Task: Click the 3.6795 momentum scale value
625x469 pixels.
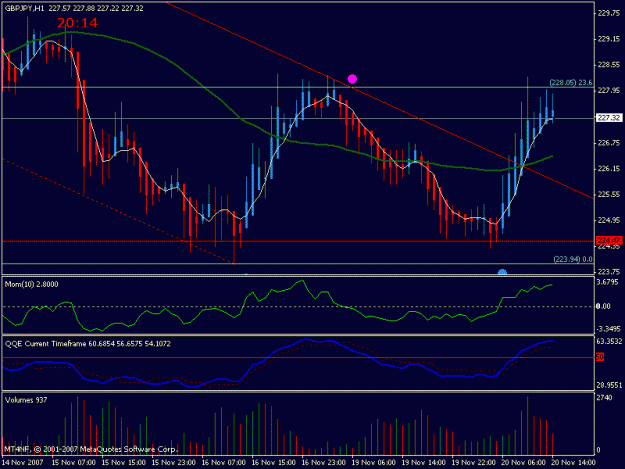Action: (x=607, y=282)
